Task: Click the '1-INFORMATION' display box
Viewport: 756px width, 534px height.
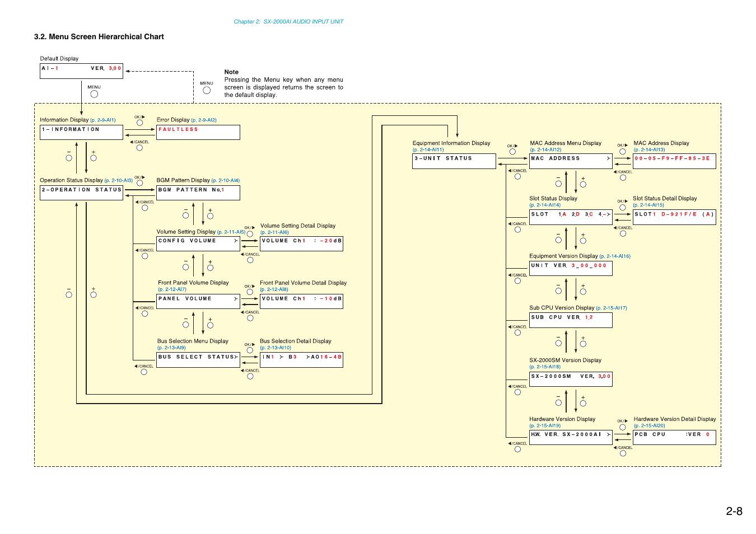Action: [x=82, y=132]
